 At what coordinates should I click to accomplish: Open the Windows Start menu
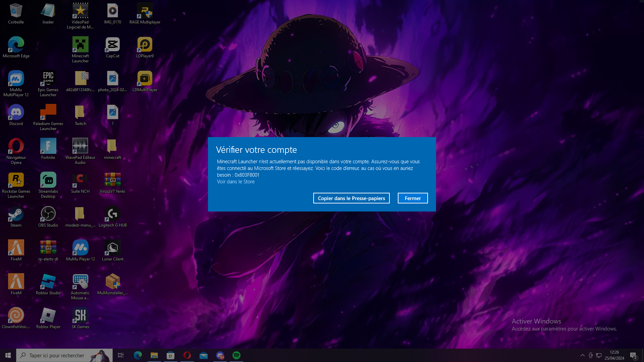pos(8,355)
